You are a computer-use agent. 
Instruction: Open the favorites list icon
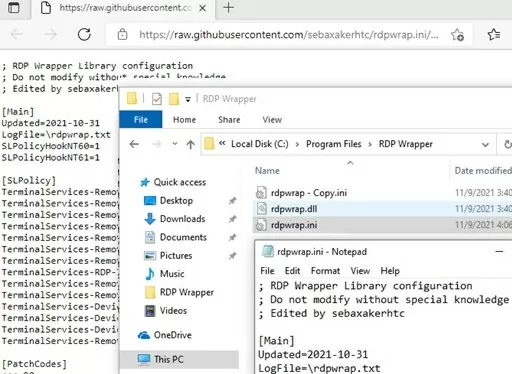494,34
